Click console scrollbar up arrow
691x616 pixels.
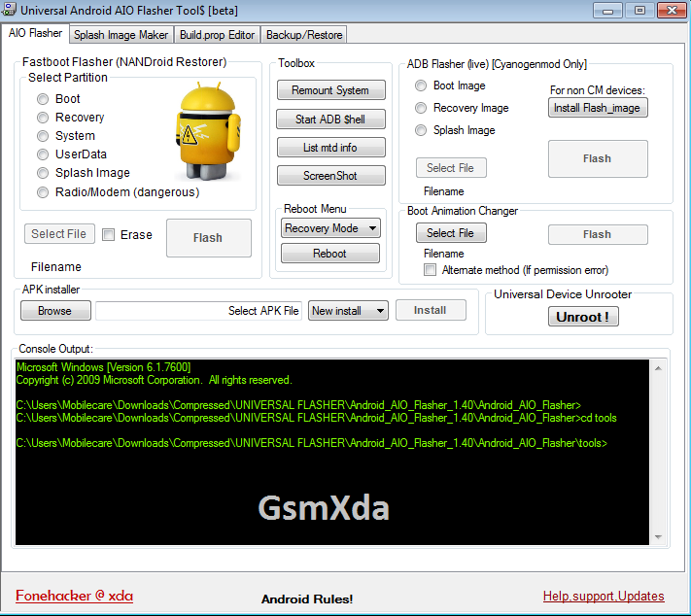pos(658,368)
